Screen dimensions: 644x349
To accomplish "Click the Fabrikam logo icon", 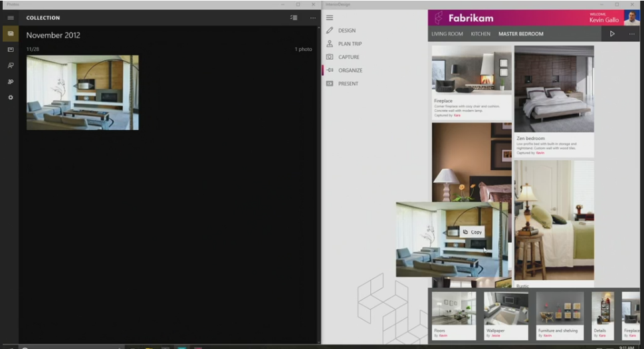I will pos(439,18).
